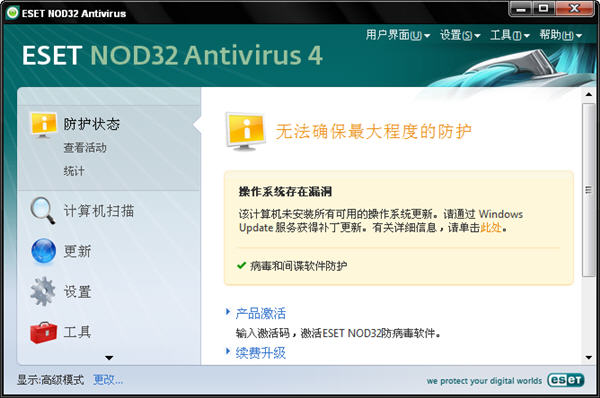Click the 操作系统存在漏洞 heading

click(285, 191)
